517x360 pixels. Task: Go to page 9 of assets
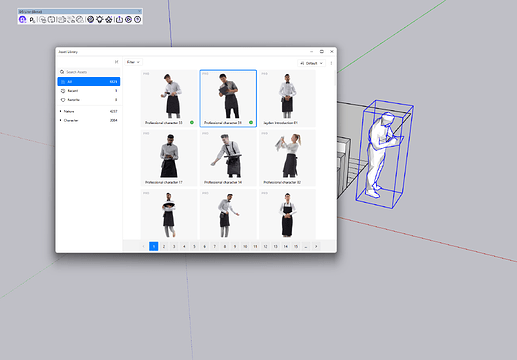point(235,246)
